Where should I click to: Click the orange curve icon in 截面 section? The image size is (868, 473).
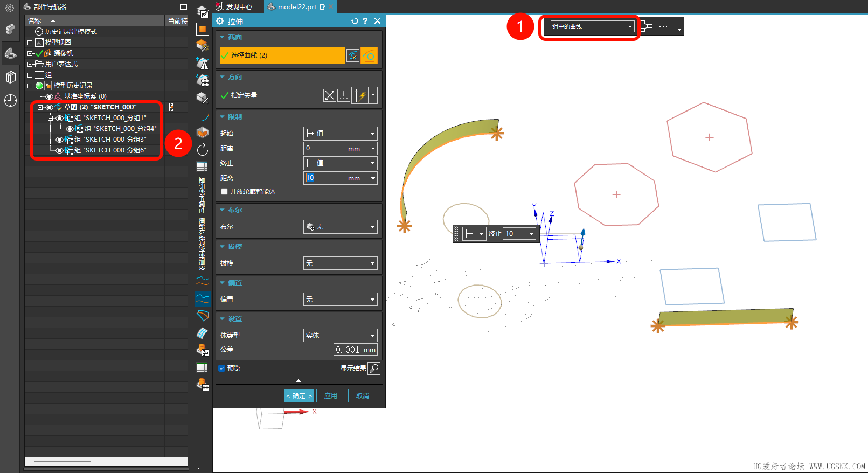[x=369, y=55]
